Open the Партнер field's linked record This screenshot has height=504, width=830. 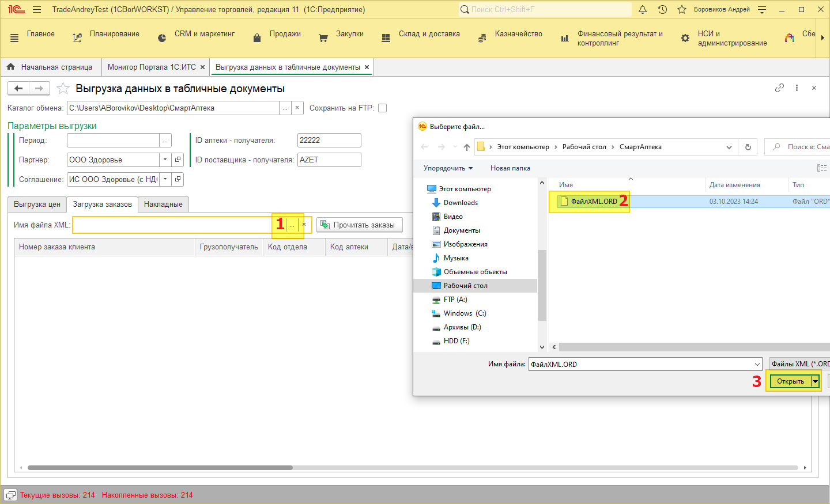(x=178, y=160)
